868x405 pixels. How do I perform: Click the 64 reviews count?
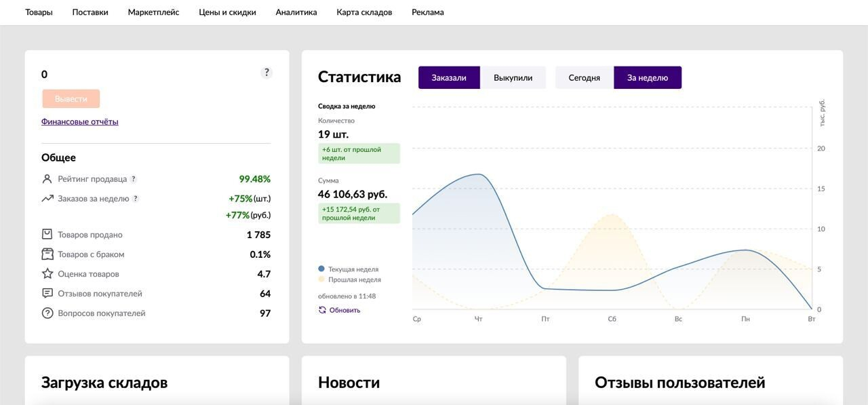(265, 294)
